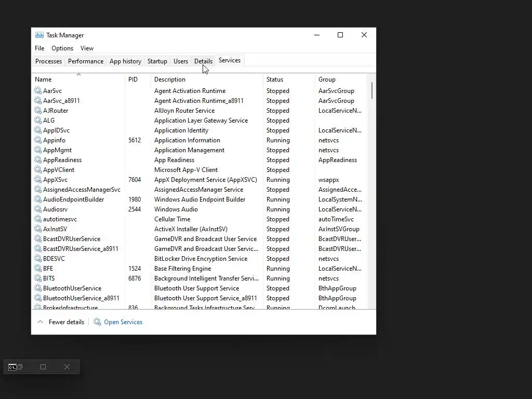
Task: Sort by the Description column header
Action: (207, 79)
